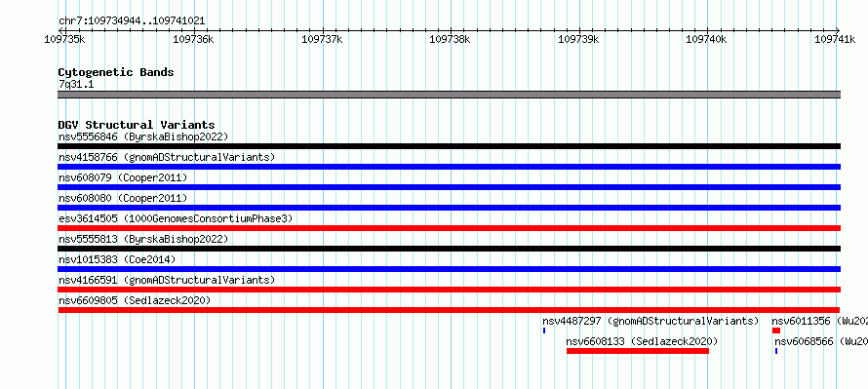Image resolution: width=868 pixels, height=389 pixels.
Task: Open the label nsv608079 (Cooper2011)
Action: tap(123, 177)
